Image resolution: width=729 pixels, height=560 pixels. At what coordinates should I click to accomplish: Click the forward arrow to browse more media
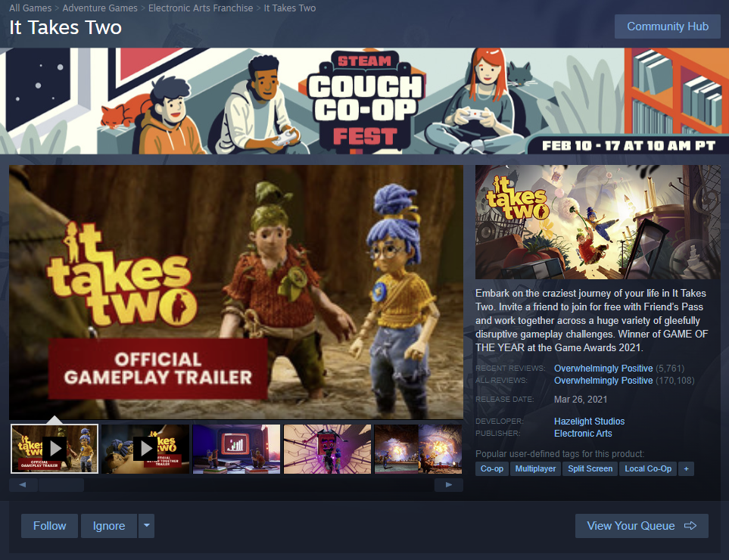tap(448, 484)
